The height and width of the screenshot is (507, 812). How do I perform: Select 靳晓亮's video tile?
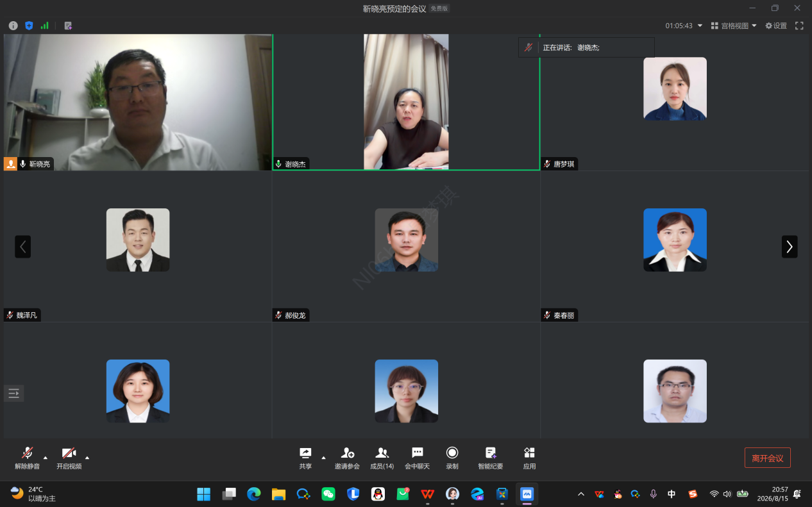137,102
